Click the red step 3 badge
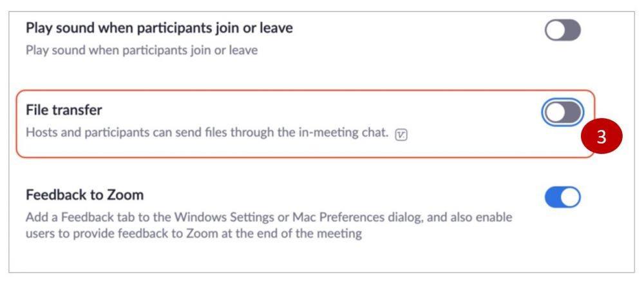The width and height of the screenshot is (644, 283). 601,137
